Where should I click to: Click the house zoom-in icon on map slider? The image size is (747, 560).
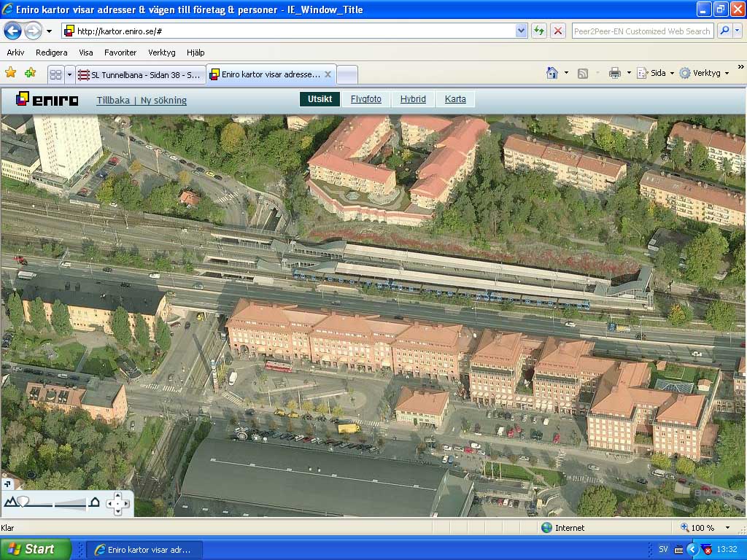click(94, 502)
